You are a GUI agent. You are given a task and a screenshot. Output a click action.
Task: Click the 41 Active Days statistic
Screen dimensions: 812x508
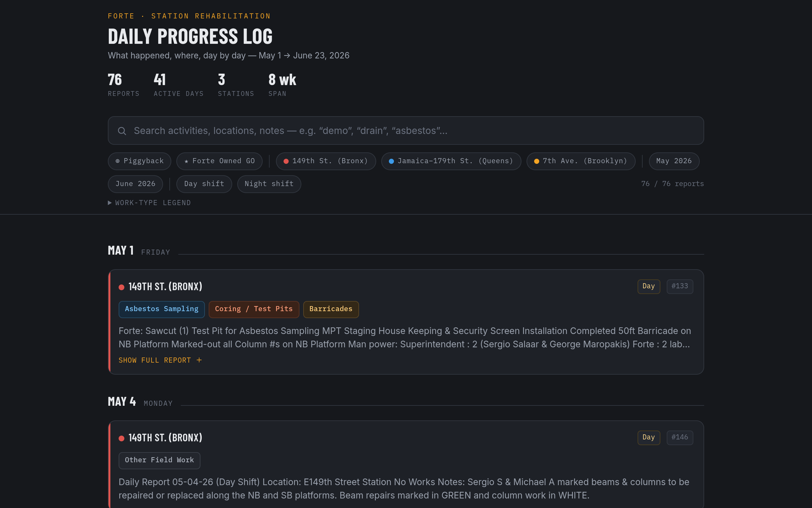pyautogui.click(x=179, y=85)
